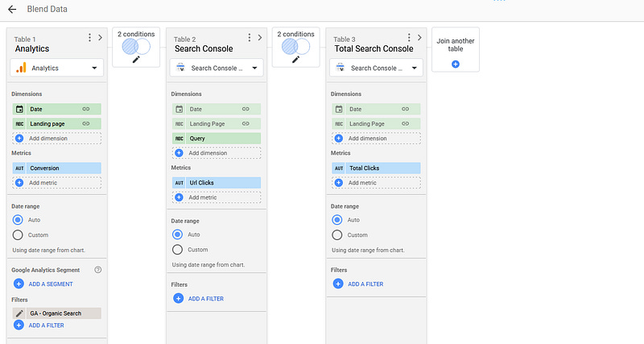Click the link icon on Landing page in Table 1
The image size is (644, 344).
pyautogui.click(x=86, y=124)
